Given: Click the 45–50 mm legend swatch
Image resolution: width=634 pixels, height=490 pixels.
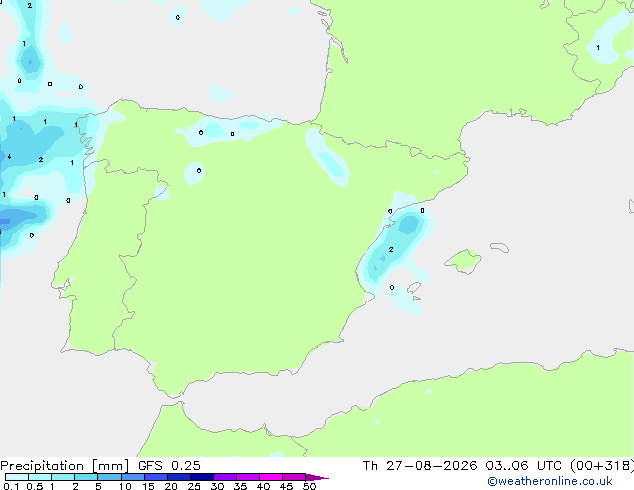Looking at the screenshot, I should 294,477.
